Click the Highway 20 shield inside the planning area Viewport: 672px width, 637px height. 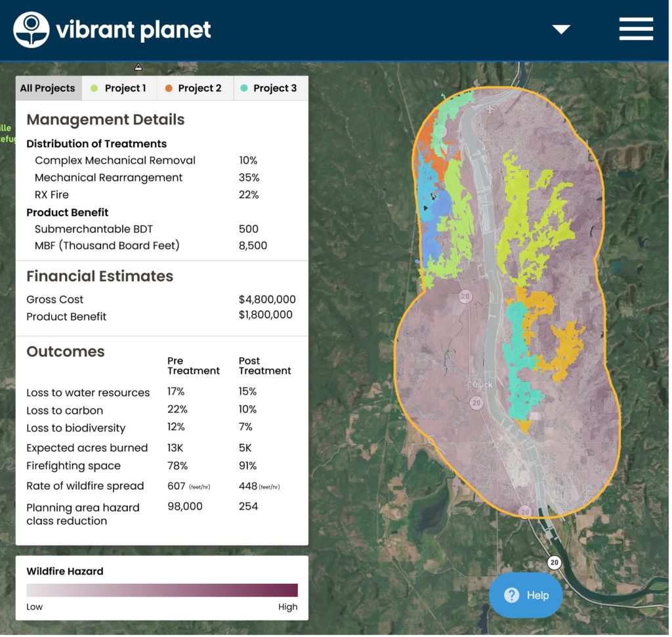[466, 297]
